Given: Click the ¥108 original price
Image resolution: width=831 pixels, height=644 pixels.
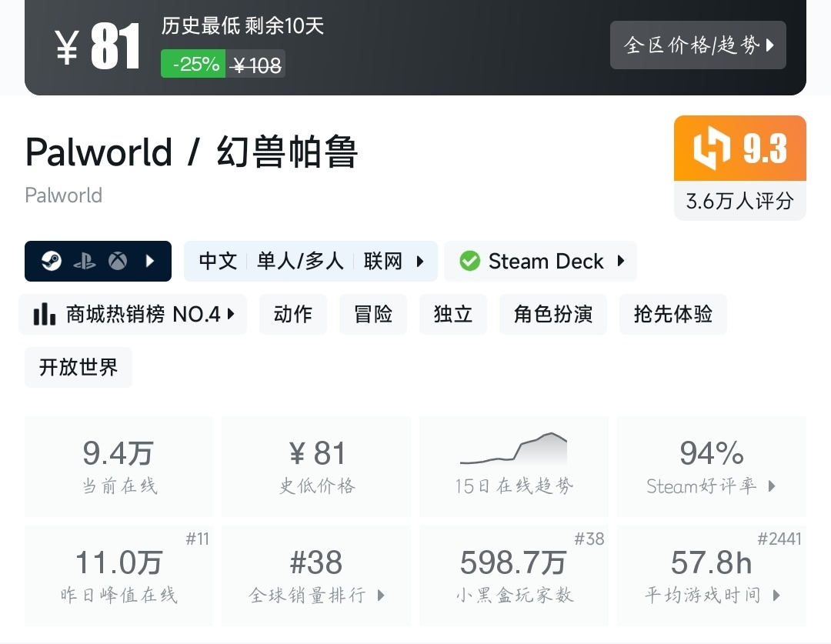Looking at the screenshot, I should pyautogui.click(x=256, y=65).
